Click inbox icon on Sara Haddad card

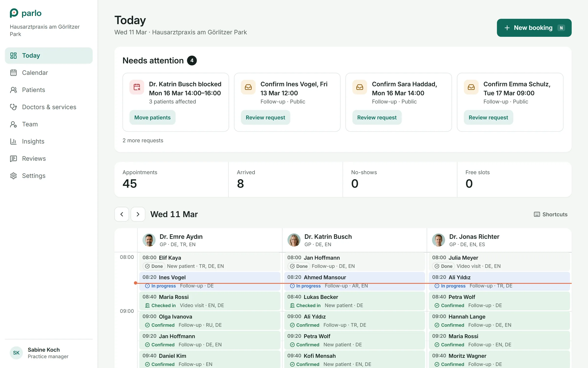click(x=360, y=87)
